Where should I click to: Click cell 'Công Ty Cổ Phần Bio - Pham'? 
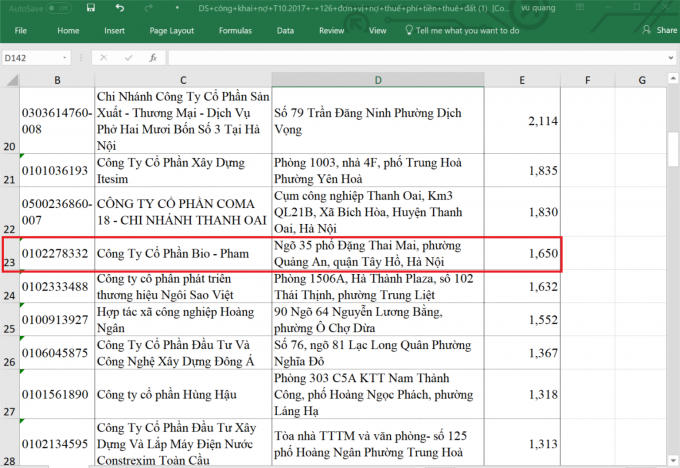(183, 253)
